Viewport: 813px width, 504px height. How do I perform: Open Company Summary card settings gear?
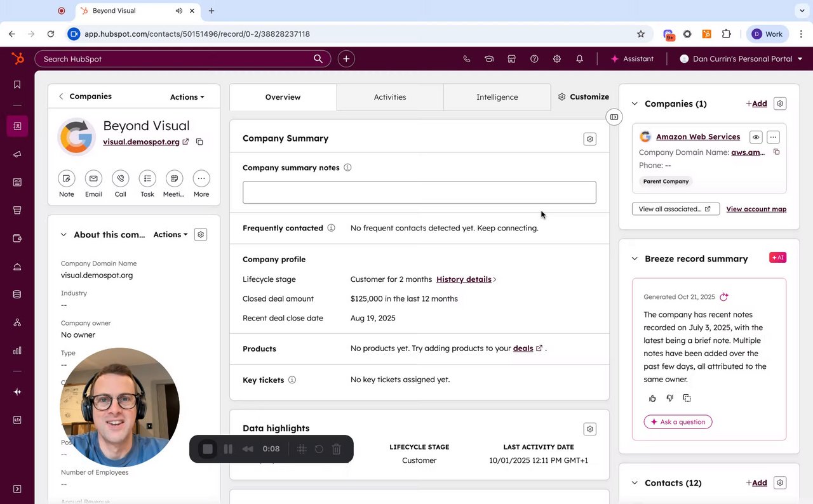(590, 139)
